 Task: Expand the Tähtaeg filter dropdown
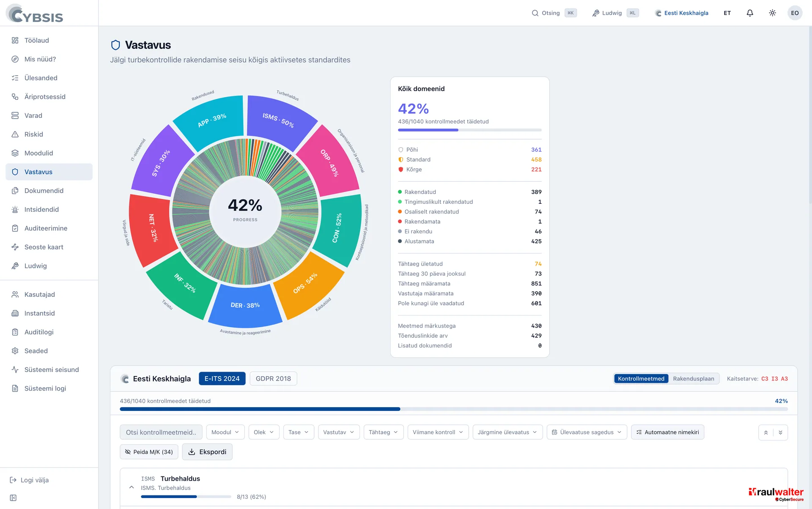click(384, 432)
